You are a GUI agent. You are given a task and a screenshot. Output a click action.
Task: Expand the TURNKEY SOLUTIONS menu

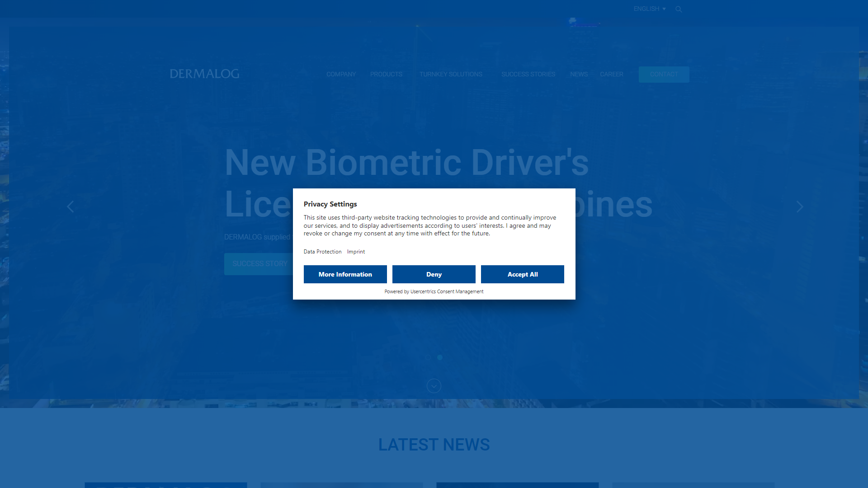450,74
